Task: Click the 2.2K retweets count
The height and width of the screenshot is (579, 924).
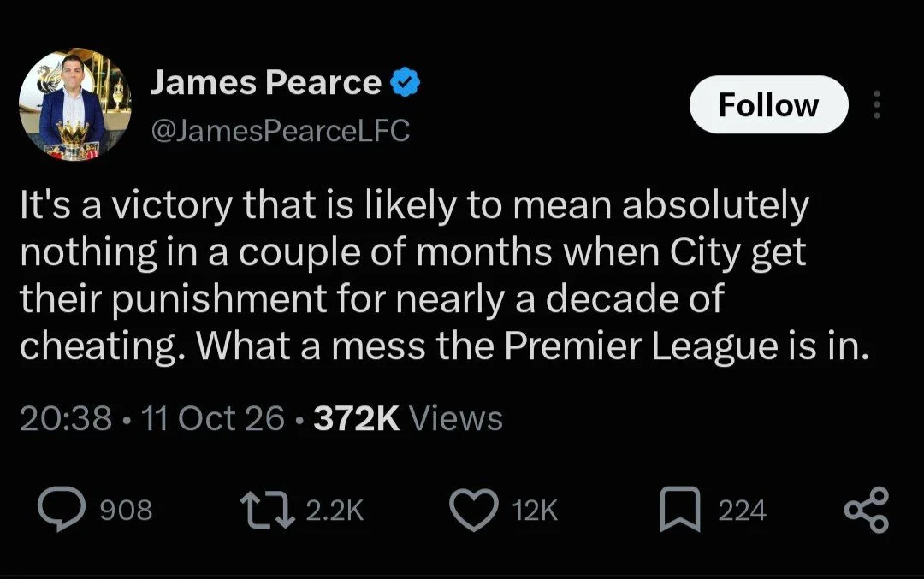Action: (335, 510)
